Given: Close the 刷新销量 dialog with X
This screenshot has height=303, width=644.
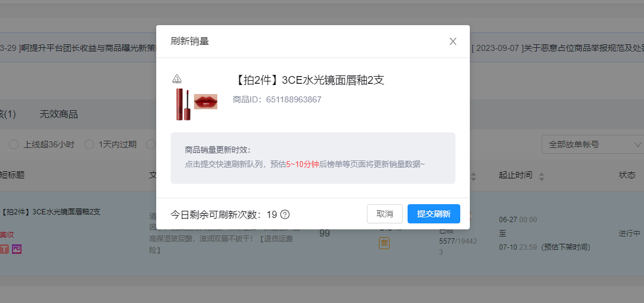Looking at the screenshot, I should coord(453,41).
